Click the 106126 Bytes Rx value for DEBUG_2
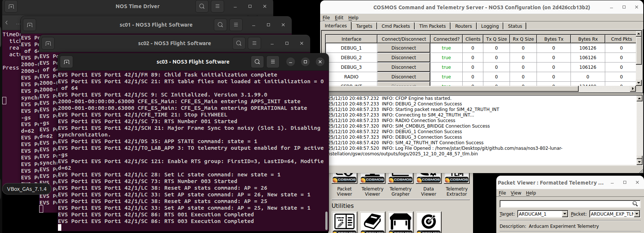The height and width of the screenshot is (233, 644). pos(588,57)
